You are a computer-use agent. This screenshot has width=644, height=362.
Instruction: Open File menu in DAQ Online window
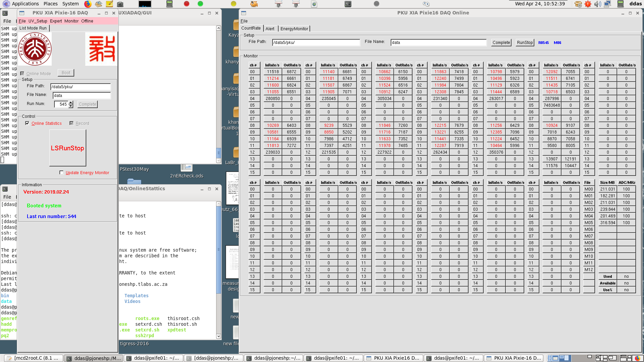[244, 21]
